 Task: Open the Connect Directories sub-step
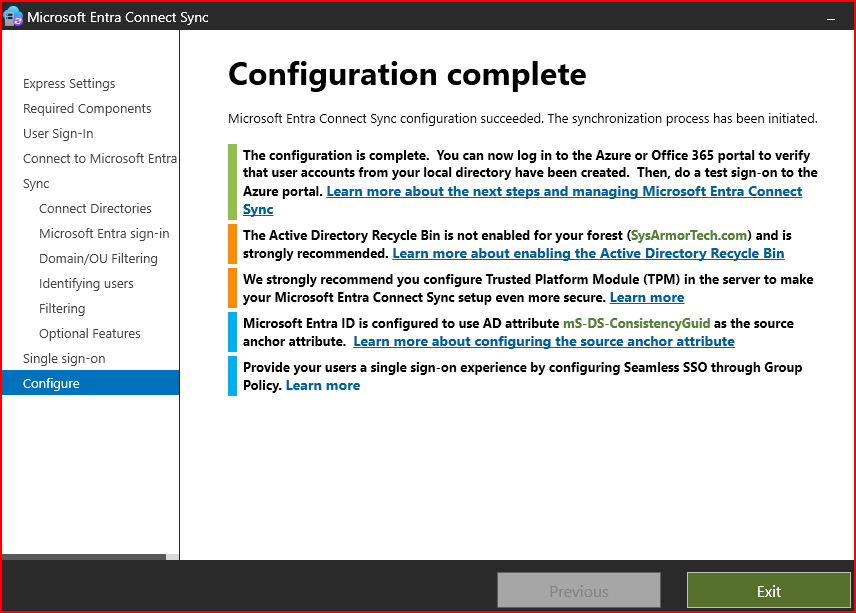click(95, 209)
